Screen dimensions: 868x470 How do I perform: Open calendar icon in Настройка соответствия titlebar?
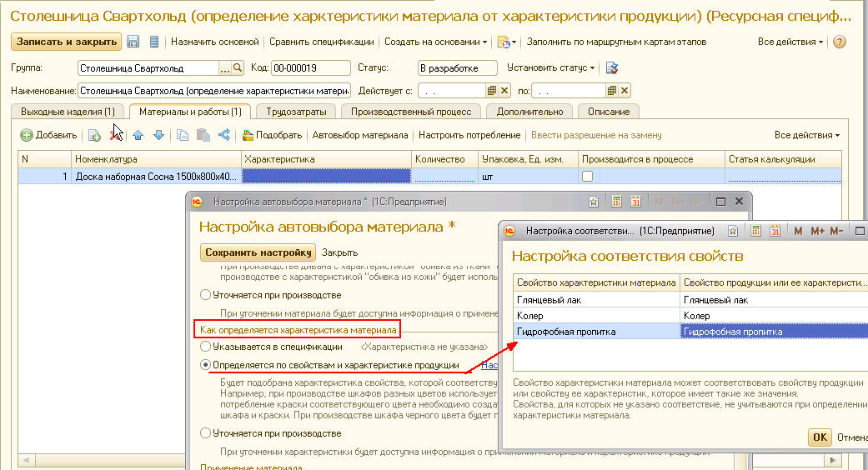[775, 231]
